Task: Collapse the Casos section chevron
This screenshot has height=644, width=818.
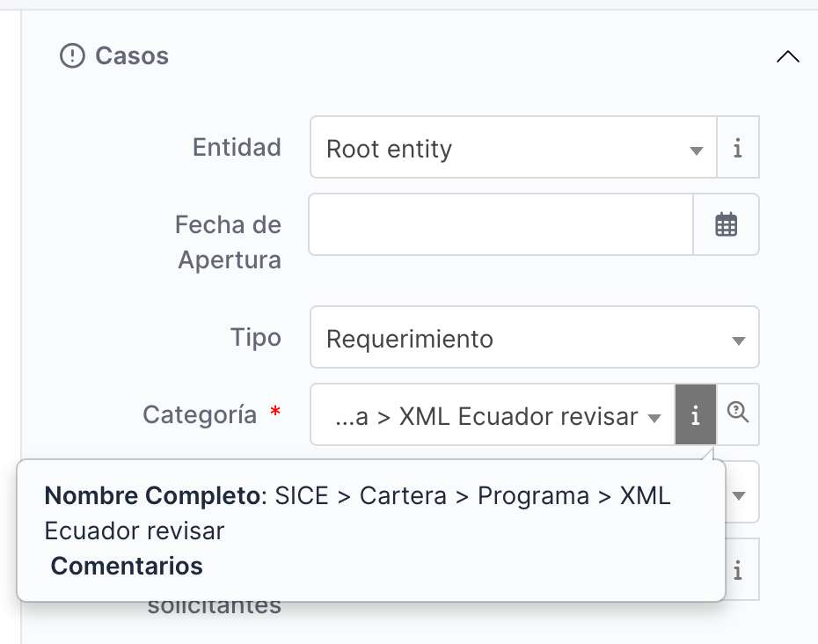Action: pos(788,57)
